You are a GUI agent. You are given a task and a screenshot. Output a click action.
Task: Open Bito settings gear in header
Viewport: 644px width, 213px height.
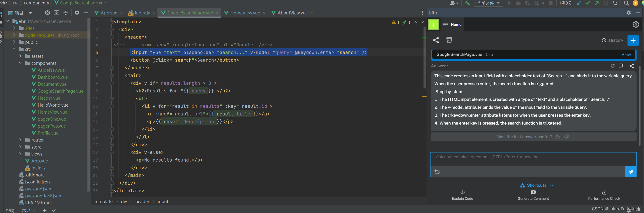click(635, 24)
